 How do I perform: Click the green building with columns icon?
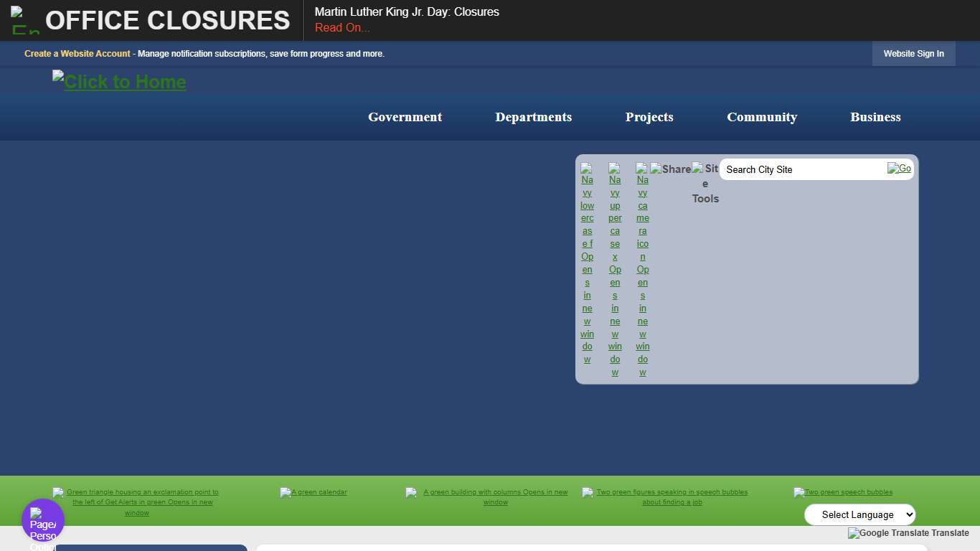pos(488,497)
